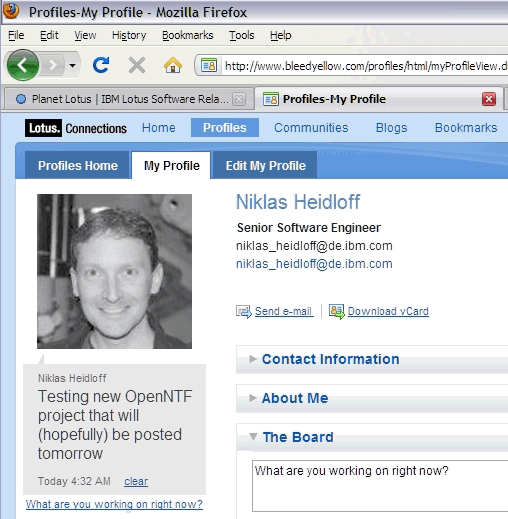The height and width of the screenshot is (519, 508).
Task: Open the Edit My Profile tab
Action: (265, 166)
